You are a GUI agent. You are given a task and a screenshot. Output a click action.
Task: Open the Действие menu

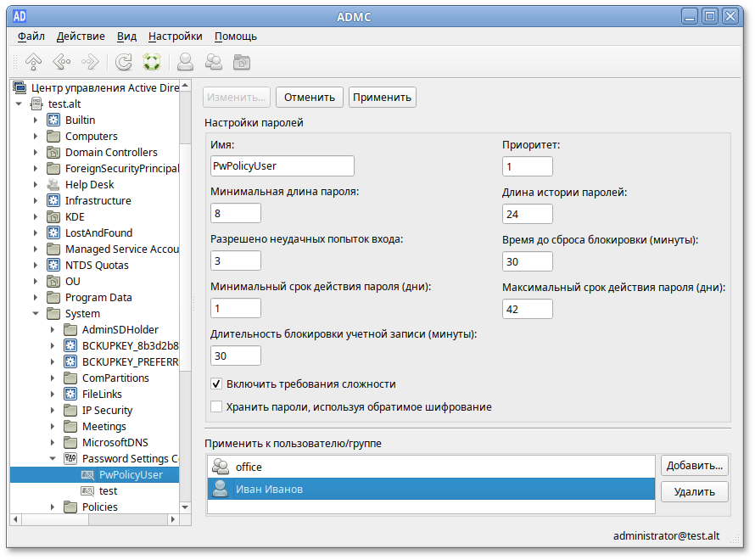pyautogui.click(x=81, y=36)
